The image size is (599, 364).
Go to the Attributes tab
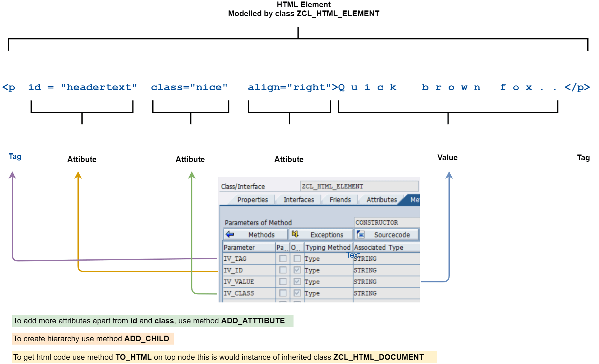tap(381, 200)
